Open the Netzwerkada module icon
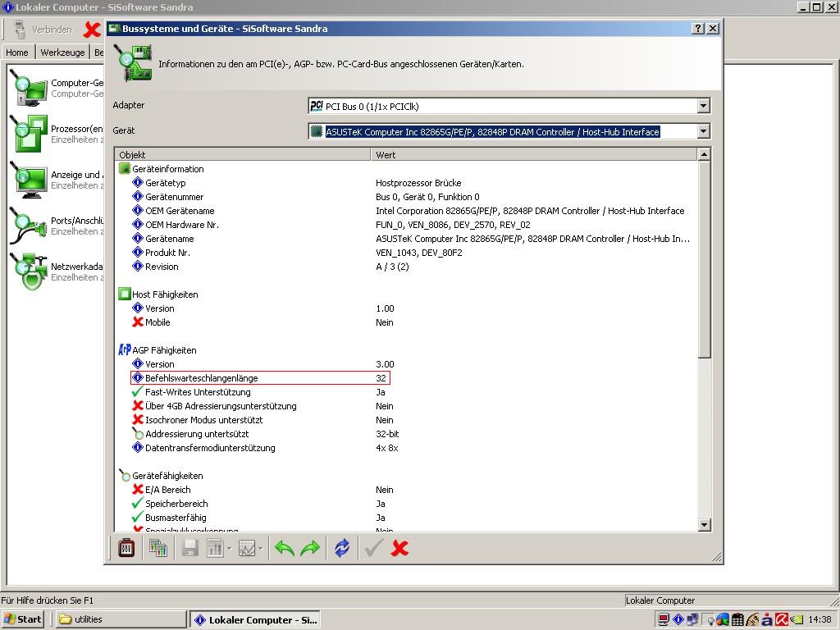This screenshot has width=840, height=630. point(30,272)
